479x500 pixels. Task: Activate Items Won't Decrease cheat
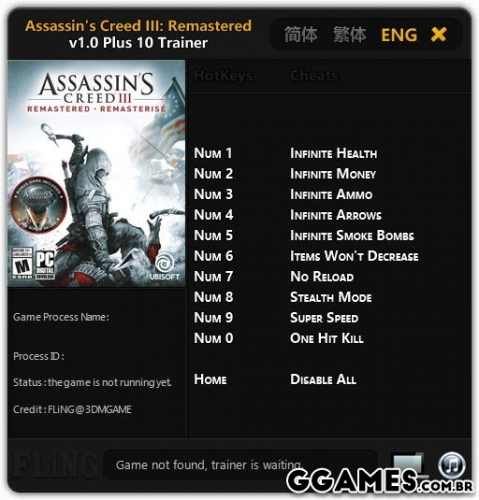(354, 256)
